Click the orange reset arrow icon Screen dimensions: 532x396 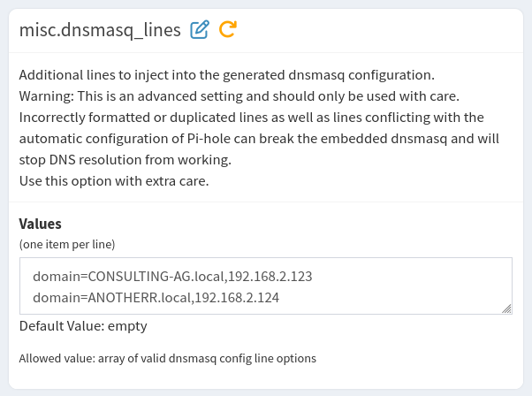[227, 30]
